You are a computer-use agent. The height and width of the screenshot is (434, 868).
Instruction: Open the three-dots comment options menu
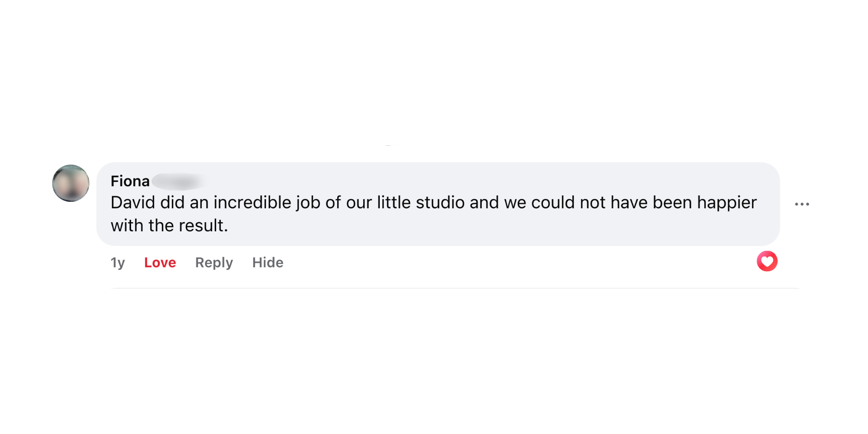coord(802,204)
